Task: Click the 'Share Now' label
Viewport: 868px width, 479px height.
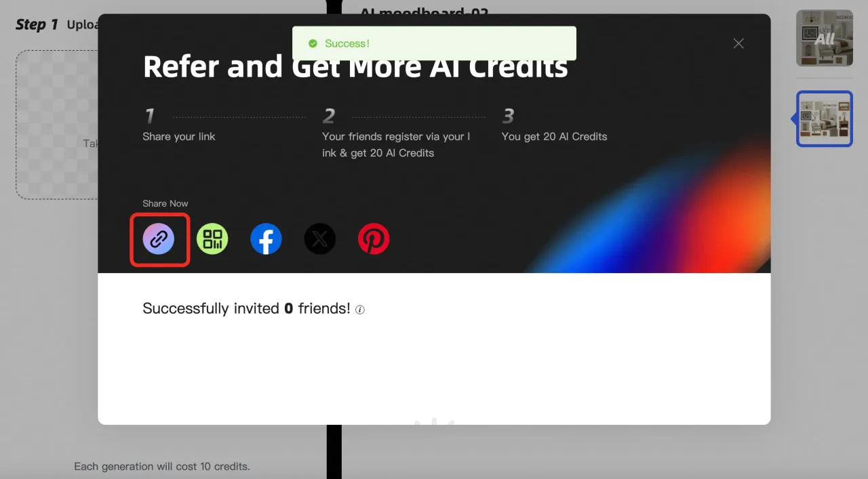Action: pyautogui.click(x=165, y=203)
